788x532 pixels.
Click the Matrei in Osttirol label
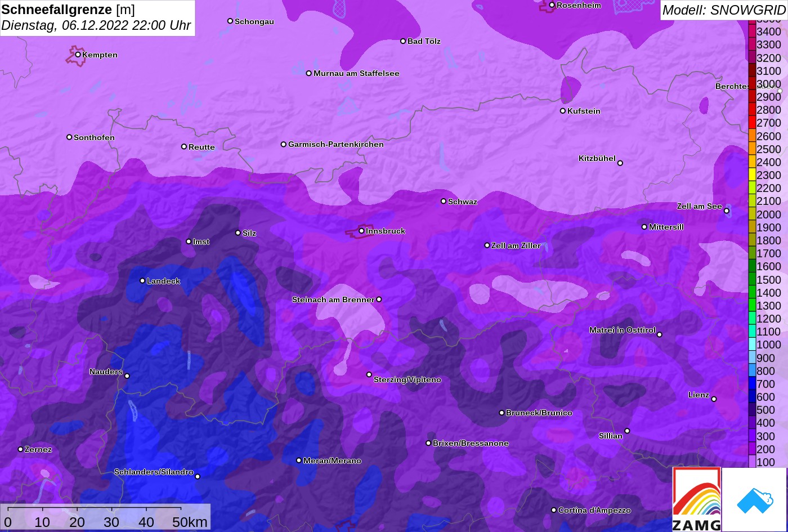(x=623, y=330)
